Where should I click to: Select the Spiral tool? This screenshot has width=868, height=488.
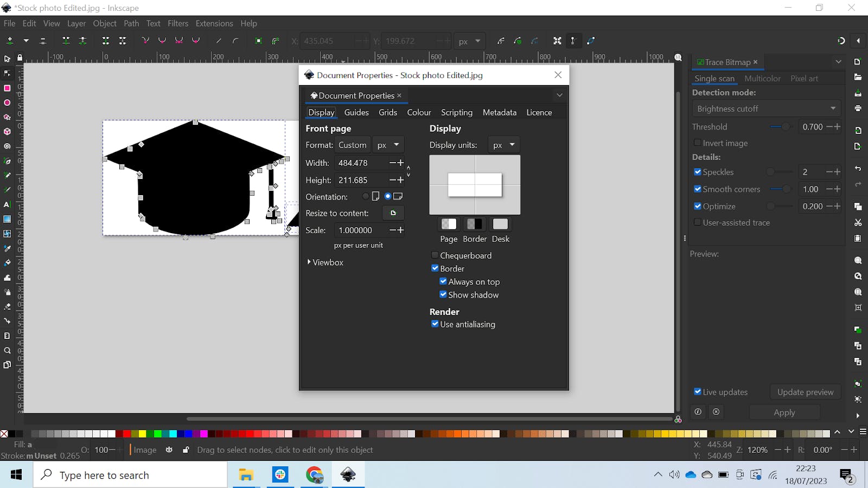(7, 146)
